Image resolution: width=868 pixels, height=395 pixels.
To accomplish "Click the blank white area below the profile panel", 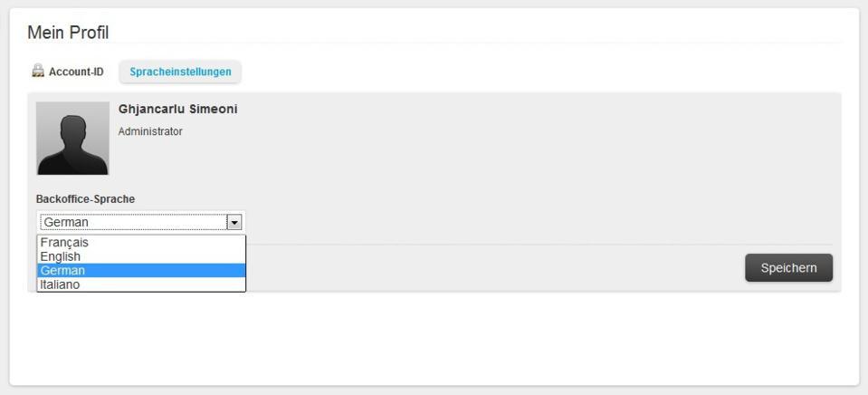I will coord(434,340).
